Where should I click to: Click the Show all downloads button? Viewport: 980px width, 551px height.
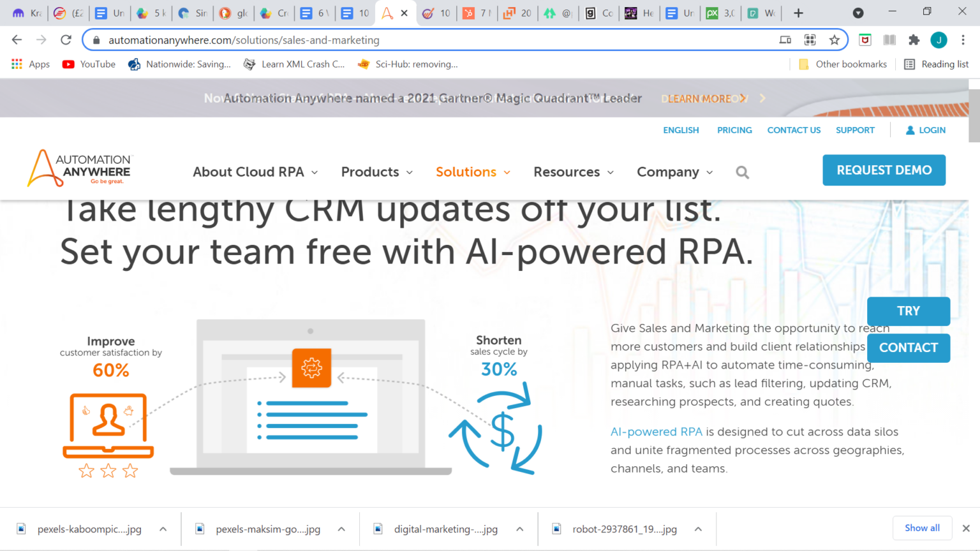pyautogui.click(x=923, y=527)
